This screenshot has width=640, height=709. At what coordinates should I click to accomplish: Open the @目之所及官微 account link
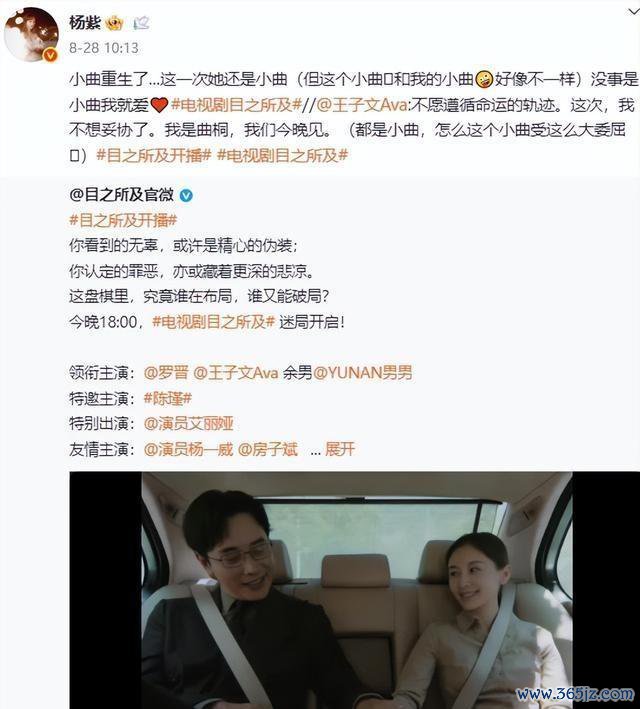121,195
